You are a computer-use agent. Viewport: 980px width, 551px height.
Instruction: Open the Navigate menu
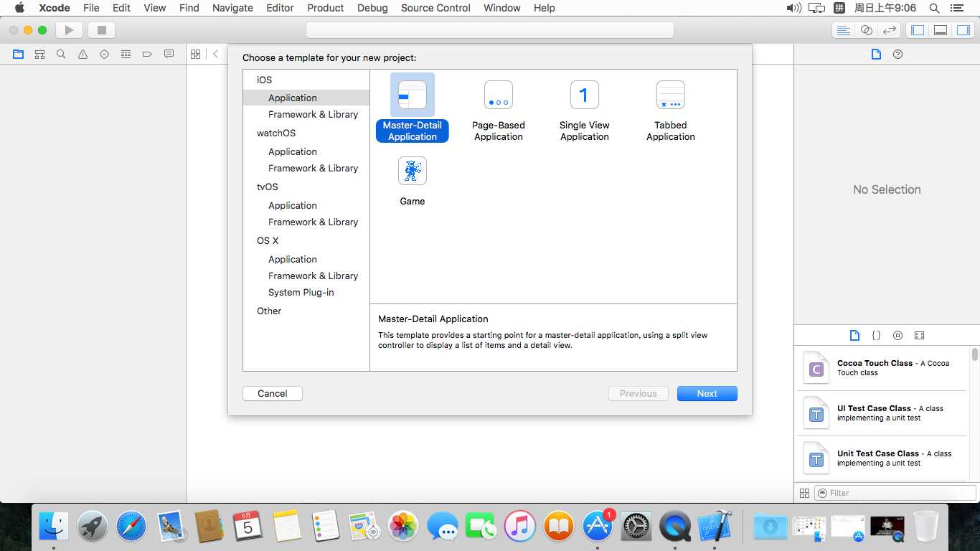(232, 8)
